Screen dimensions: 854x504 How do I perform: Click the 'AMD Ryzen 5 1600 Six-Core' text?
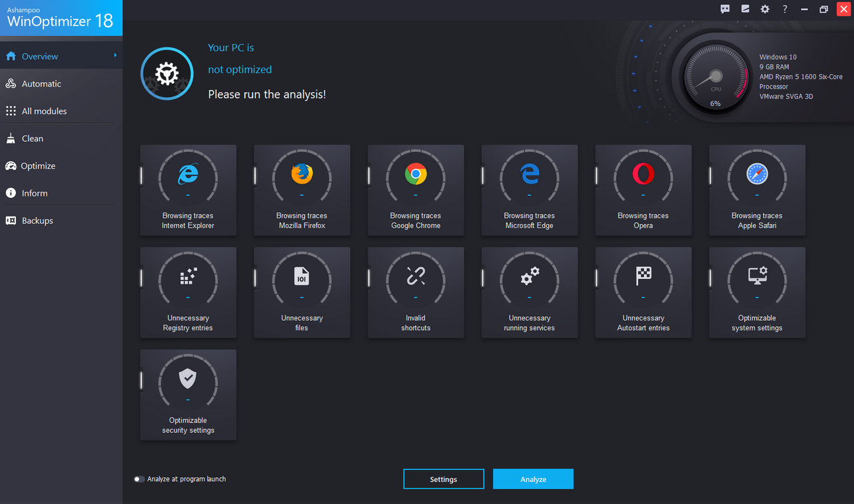[x=801, y=77]
